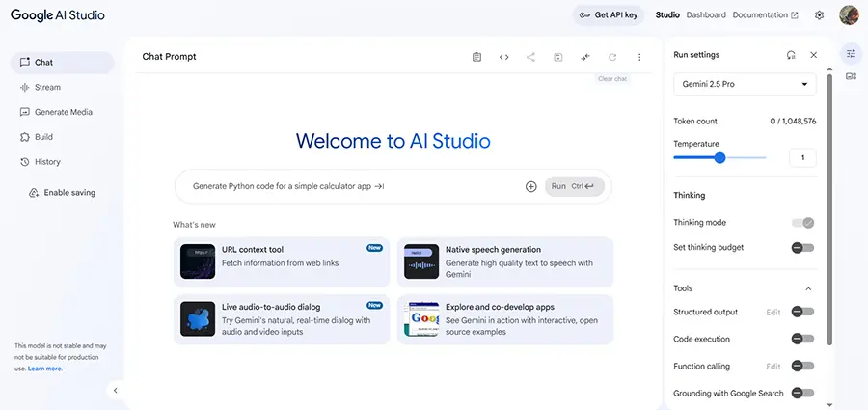Screen dimensions: 868x410
Task: Enable Grounding with Google Search toggle
Action: pyautogui.click(x=802, y=393)
